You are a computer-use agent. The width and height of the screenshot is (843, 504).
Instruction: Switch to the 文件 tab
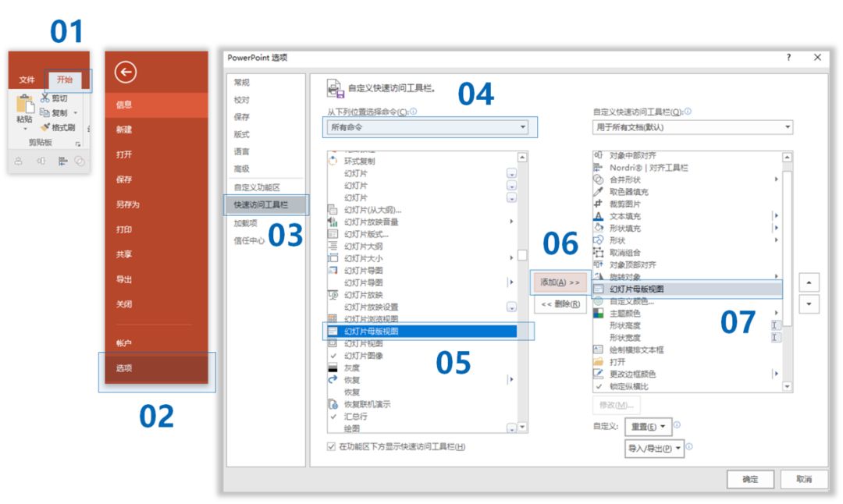point(27,80)
